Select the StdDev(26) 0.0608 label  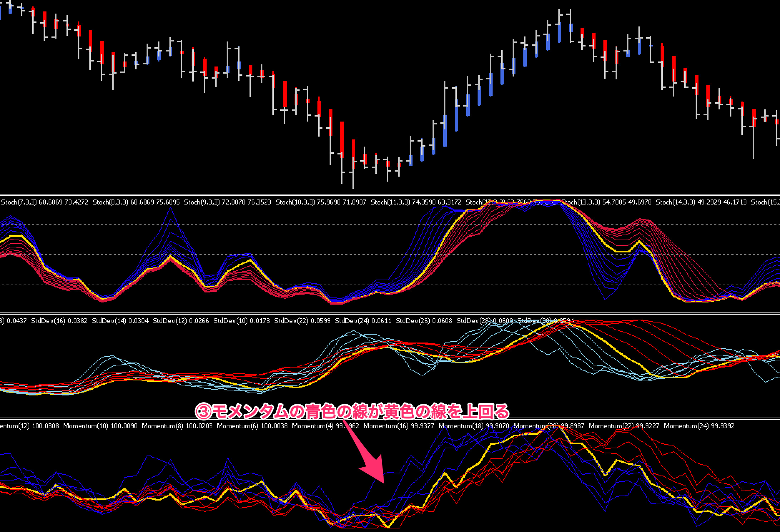(x=424, y=321)
